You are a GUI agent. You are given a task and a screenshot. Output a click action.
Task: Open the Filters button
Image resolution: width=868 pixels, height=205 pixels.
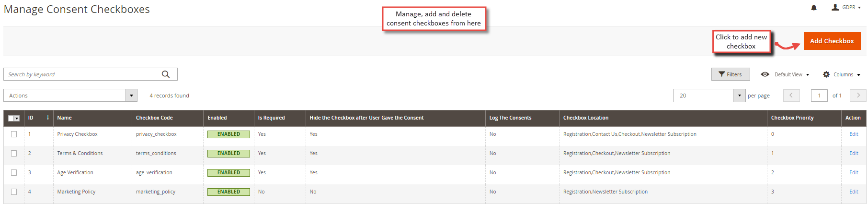pyautogui.click(x=731, y=74)
